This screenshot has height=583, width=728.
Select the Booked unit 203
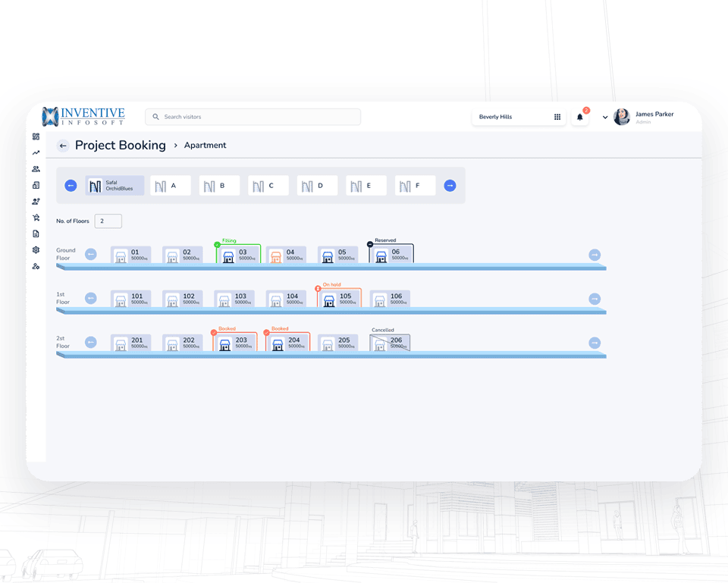(234, 341)
